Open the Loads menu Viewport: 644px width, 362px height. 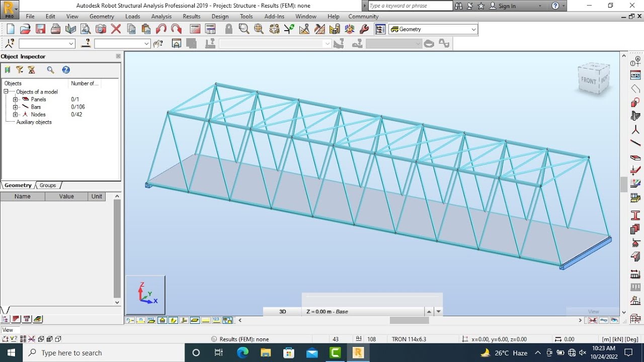click(x=133, y=17)
